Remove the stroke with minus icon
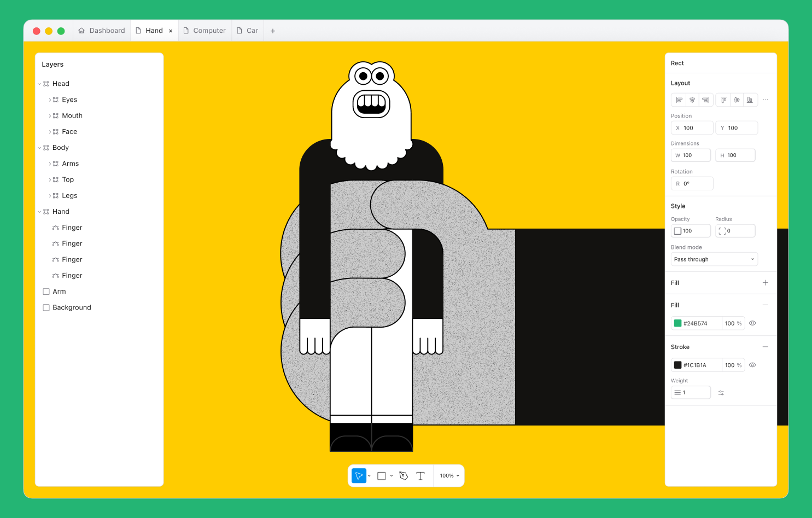This screenshot has width=812, height=518. coord(766,347)
